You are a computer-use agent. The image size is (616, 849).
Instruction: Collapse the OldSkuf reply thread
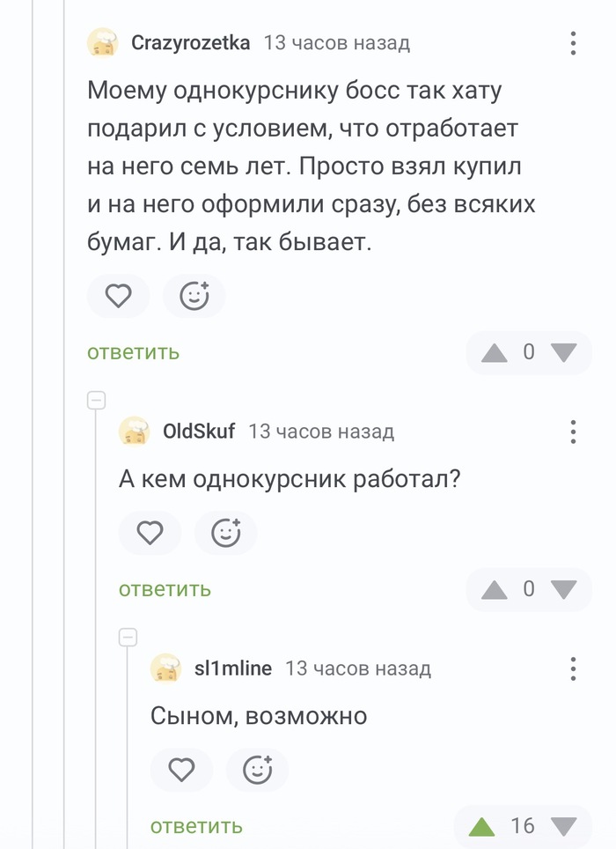[97, 401]
